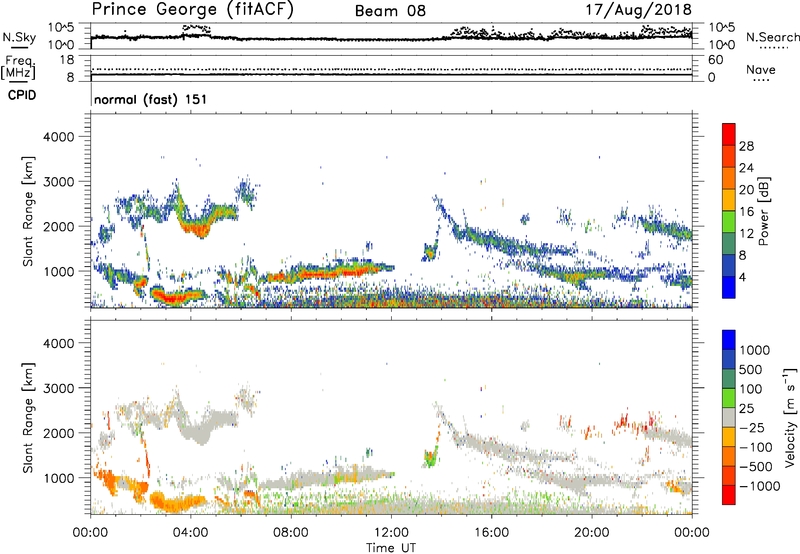800x554 pixels.
Task: Click the '4' tick on the Power scale
Action: [x=742, y=278]
